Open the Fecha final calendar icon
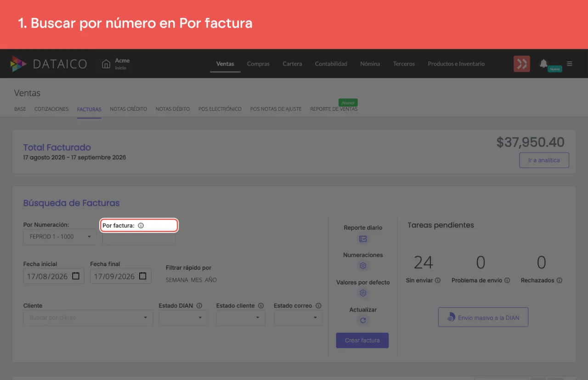The height and width of the screenshot is (380, 588). click(143, 276)
